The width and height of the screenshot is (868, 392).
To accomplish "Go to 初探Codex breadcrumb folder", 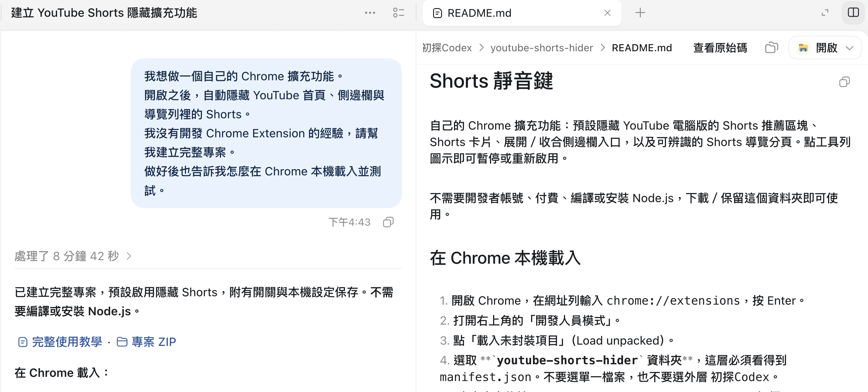I will click(x=447, y=48).
